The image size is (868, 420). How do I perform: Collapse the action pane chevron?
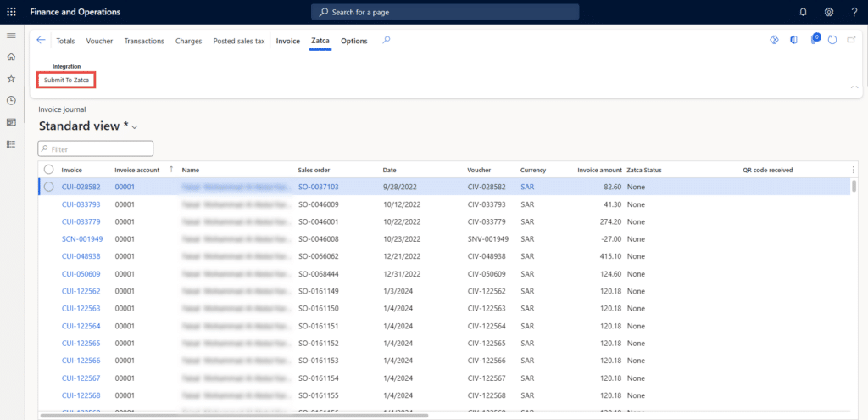pyautogui.click(x=854, y=87)
